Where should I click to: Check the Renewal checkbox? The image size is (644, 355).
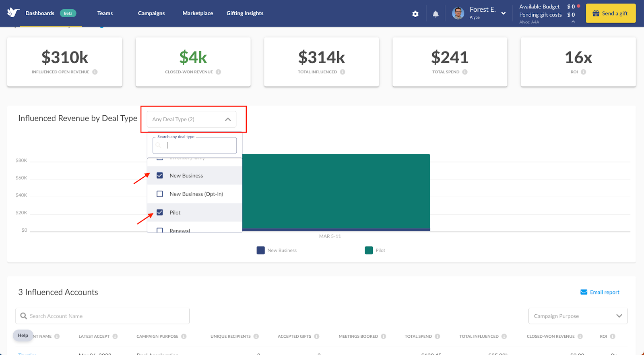[x=160, y=230]
